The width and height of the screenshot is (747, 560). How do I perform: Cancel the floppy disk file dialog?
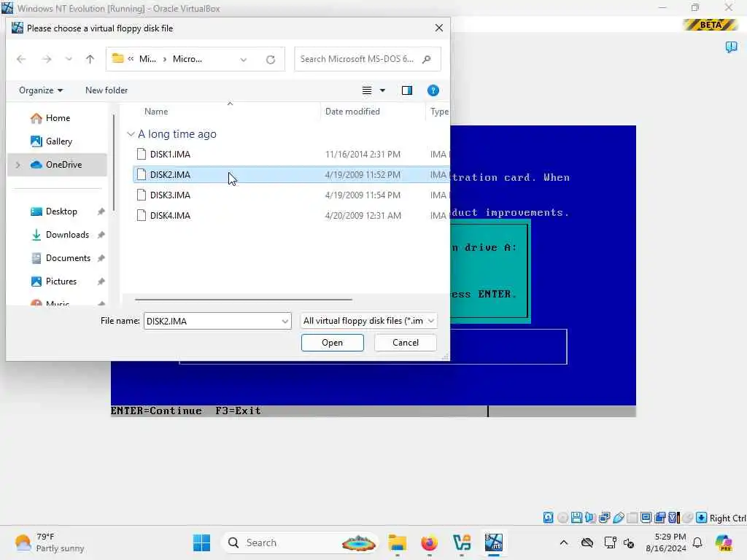[x=406, y=343]
